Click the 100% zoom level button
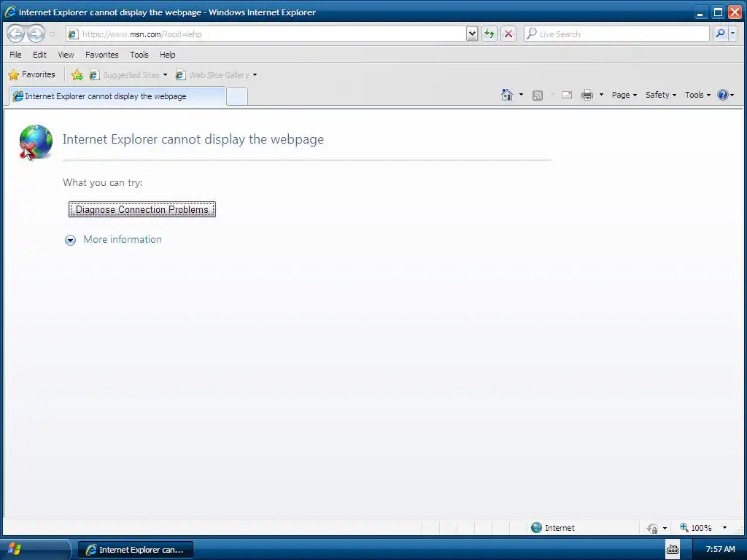Viewport: 747px width, 560px height. pyautogui.click(x=696, y=528)
